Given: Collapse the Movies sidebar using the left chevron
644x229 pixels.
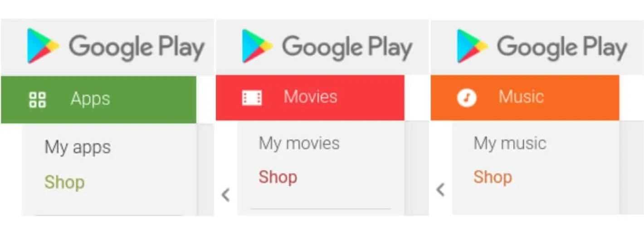Looking at the screenshot, I should pos(226,195).
